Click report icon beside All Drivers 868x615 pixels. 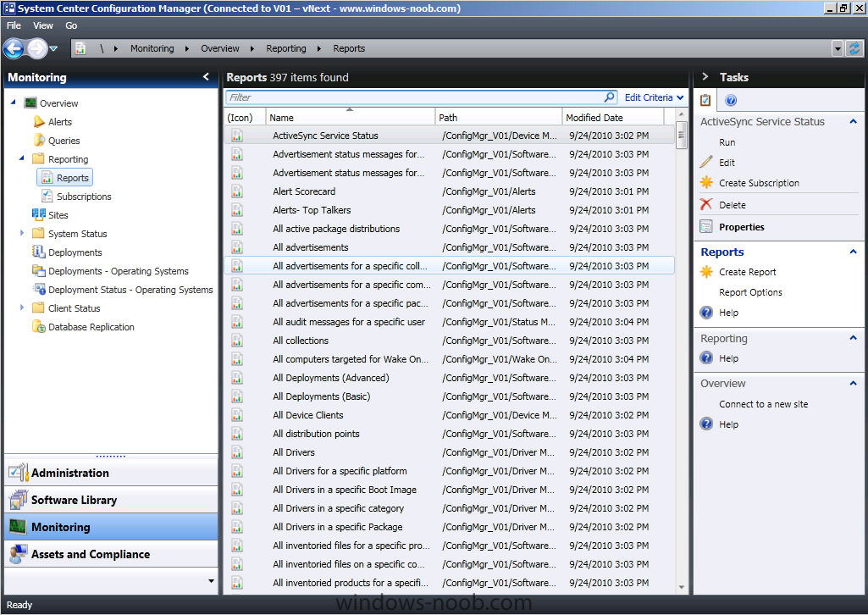pyautogui.click(x=237, y=452)
